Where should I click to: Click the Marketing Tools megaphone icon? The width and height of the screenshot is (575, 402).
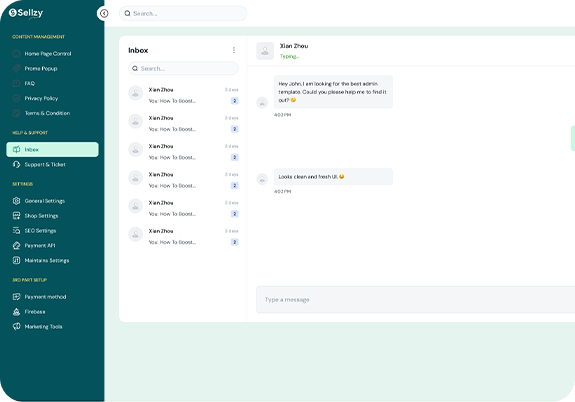[x=17, y=326]
